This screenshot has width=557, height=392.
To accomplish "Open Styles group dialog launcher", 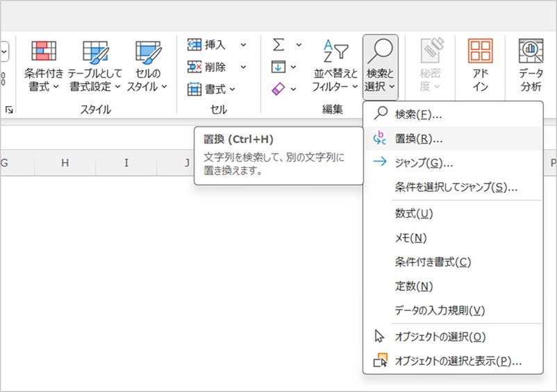I will coord(9,110).
